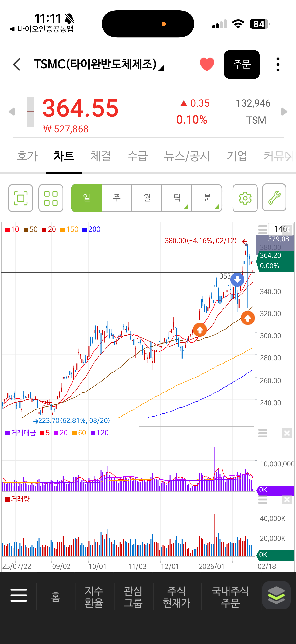Tap the purple 120 moving average legend
296x644 pixels.
tap(99, 433)
